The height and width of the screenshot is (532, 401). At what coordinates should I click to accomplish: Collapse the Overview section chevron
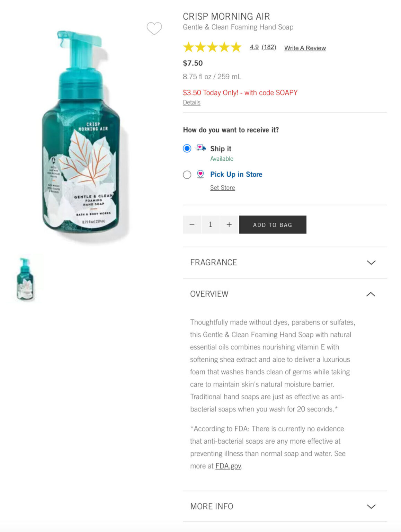point(371,294)
